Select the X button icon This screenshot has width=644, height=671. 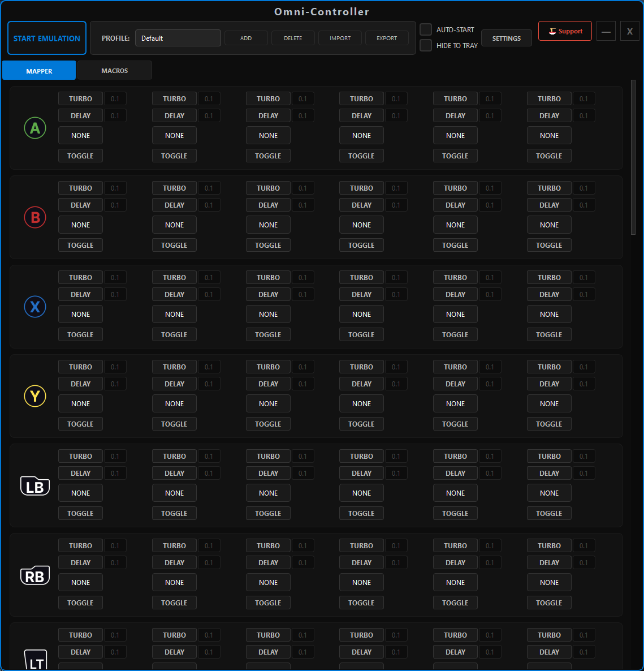tap(34, 307)
